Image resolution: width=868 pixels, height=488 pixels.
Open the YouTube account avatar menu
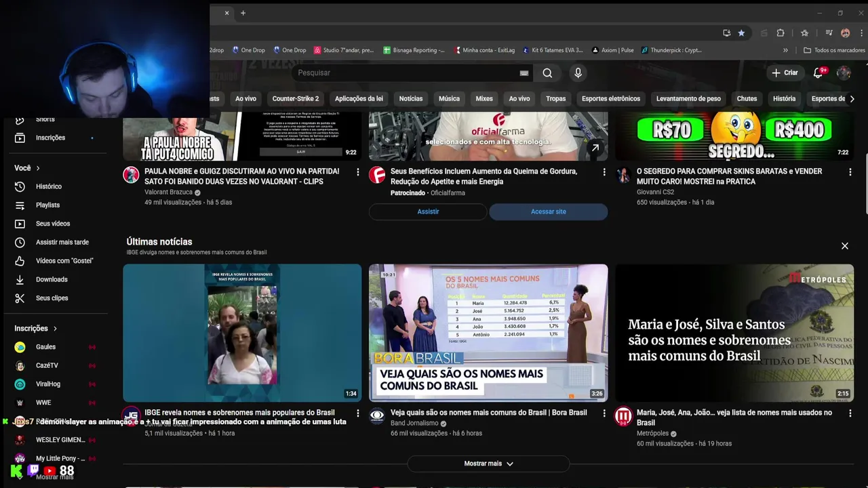click(844, 73)
